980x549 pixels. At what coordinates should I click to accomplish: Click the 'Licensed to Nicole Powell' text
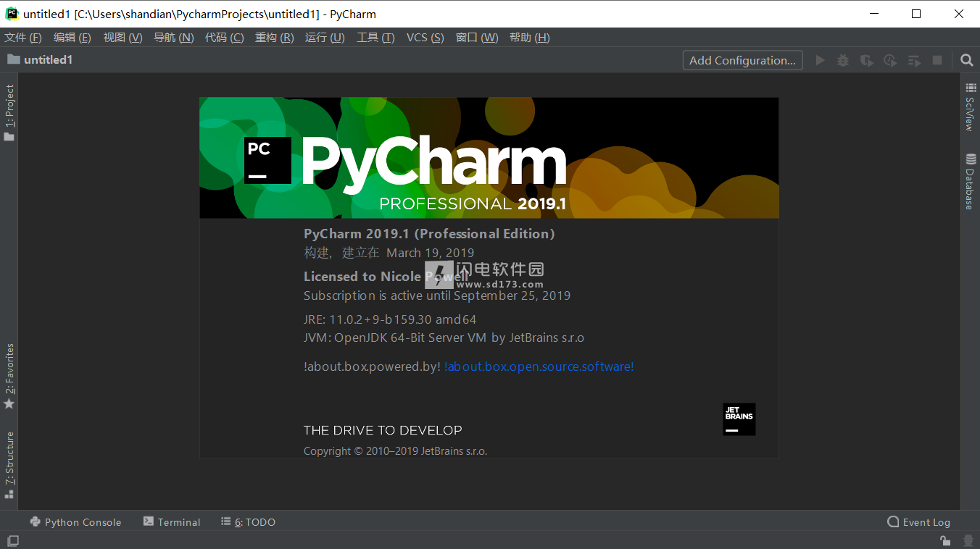point(386,276)
